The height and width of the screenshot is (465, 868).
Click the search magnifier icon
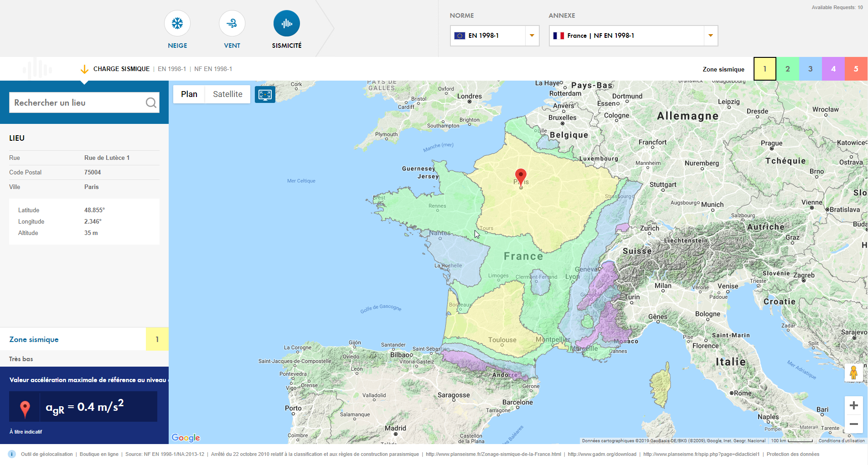point(151,102)
